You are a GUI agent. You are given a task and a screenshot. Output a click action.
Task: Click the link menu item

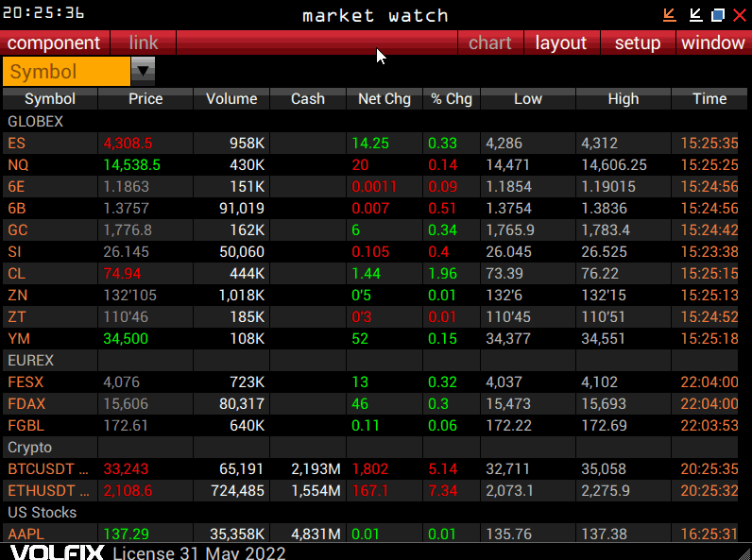[144, 42]
